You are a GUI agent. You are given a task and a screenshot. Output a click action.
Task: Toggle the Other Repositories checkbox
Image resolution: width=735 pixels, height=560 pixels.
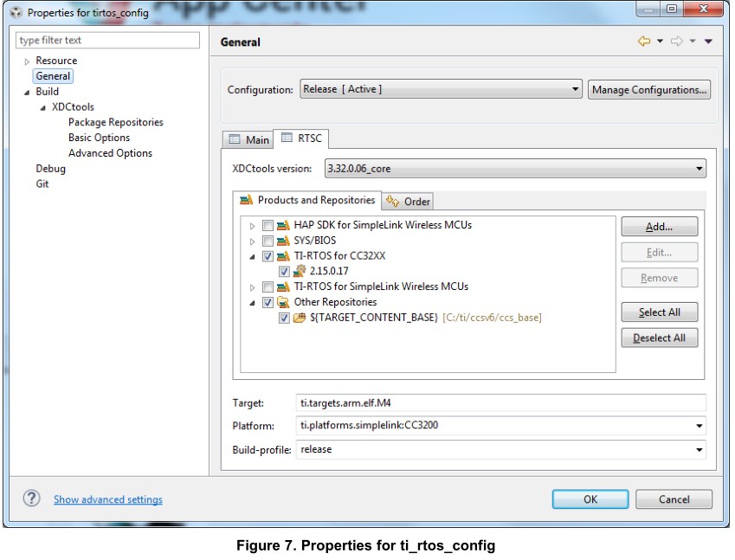pos(268,302)
